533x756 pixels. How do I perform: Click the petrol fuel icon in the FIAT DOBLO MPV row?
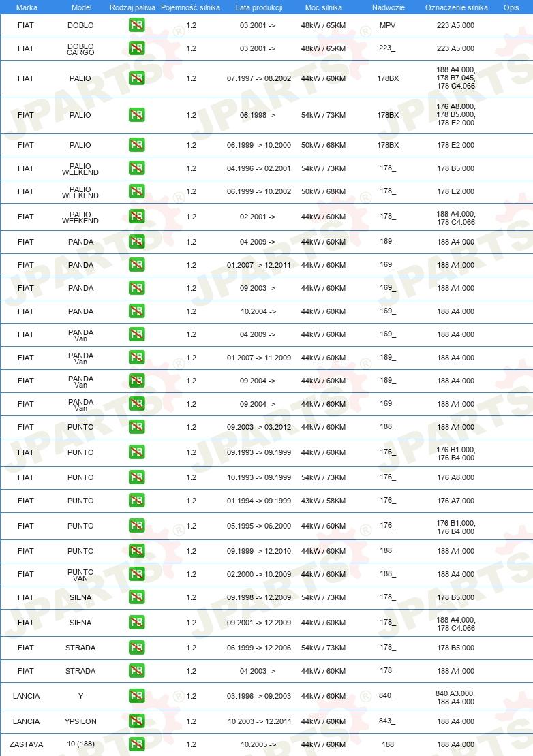point(137,25)
